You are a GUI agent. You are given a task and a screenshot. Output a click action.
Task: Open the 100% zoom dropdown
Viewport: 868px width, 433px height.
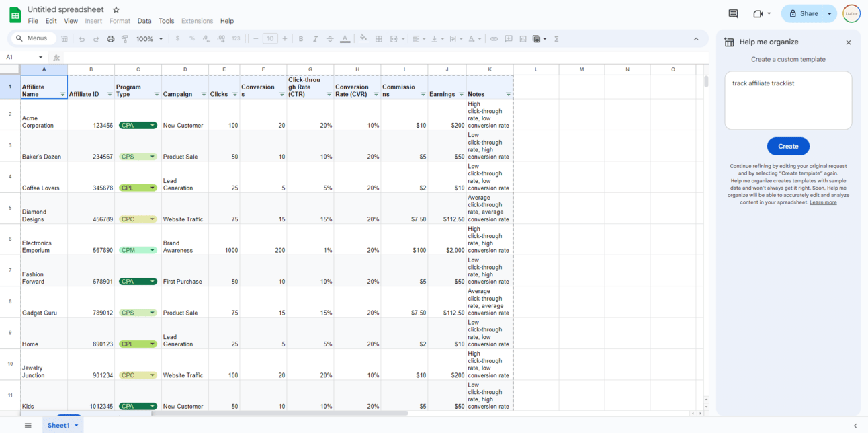(149, 39)
